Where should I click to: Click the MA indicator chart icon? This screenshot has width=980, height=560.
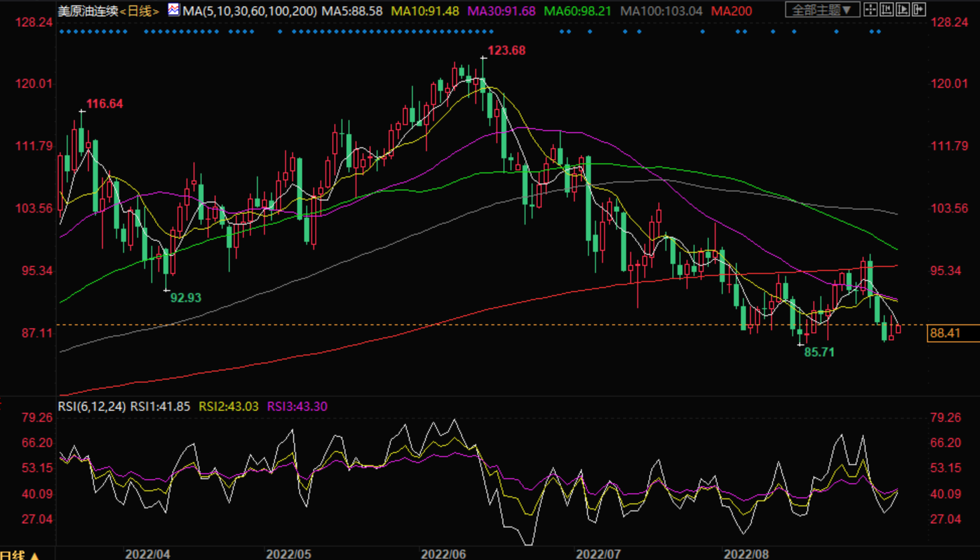click(x=174, y=10)
